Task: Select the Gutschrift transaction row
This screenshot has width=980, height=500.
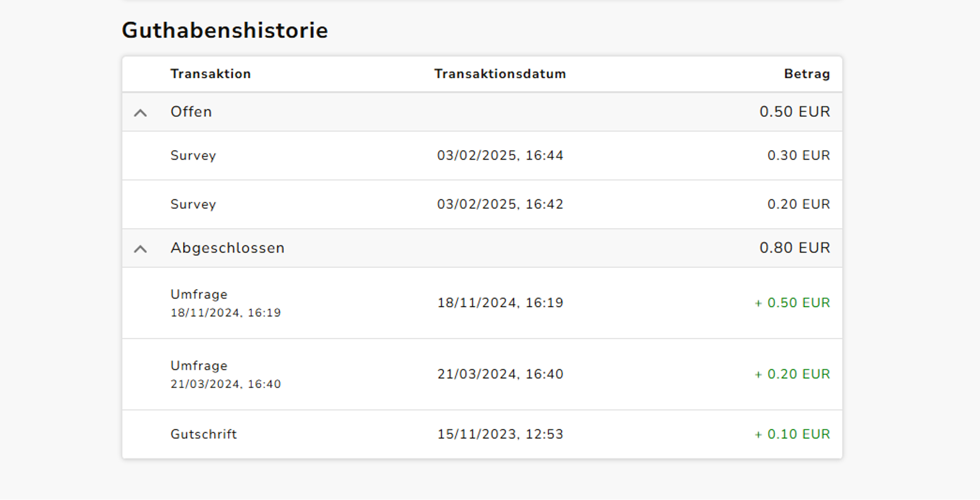Action: [x=482, y=435]
